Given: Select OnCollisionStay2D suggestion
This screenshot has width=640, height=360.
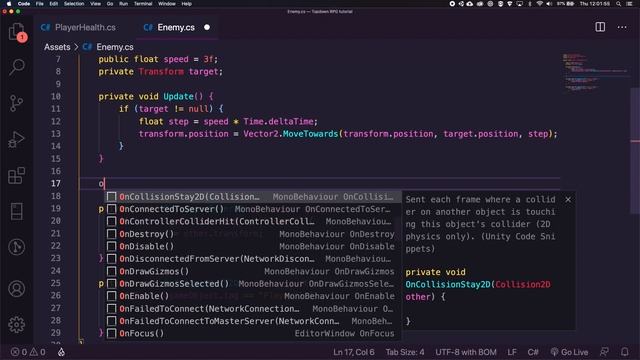Looking at the screenshot, I should pos(253,197).
